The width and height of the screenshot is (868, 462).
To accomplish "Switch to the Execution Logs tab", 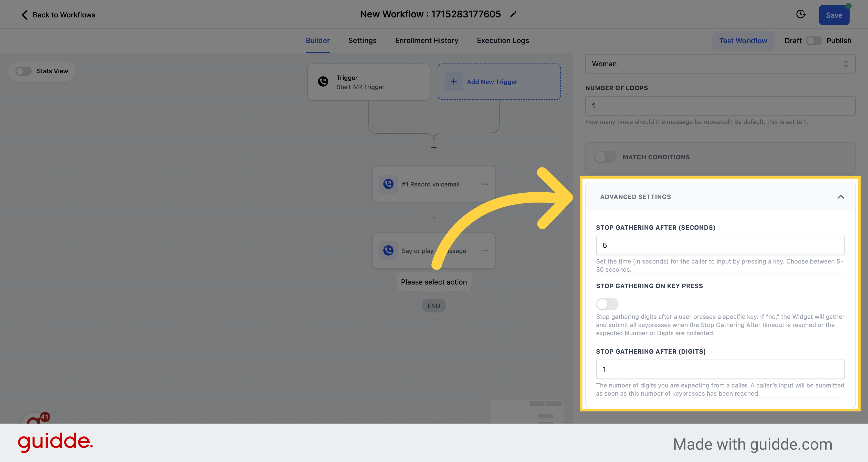I will pos(503,40).
